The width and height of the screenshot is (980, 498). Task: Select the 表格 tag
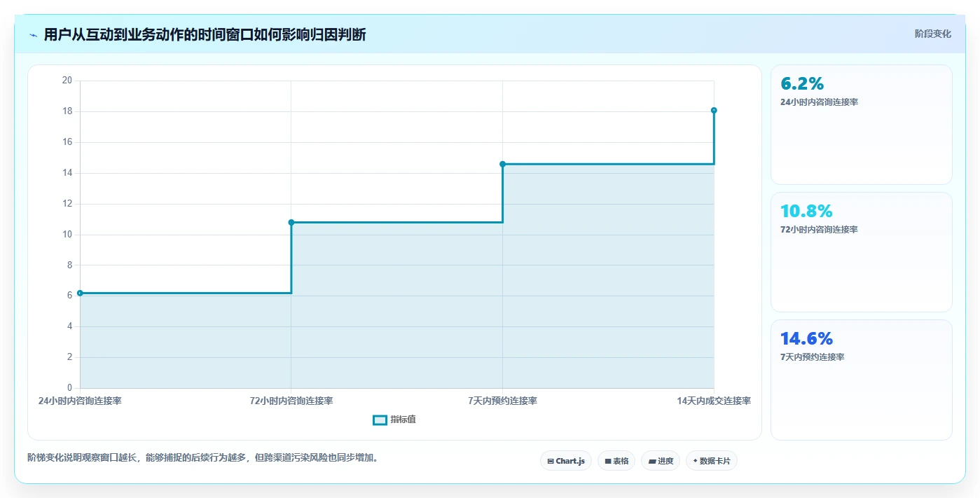tap(616, 461)
